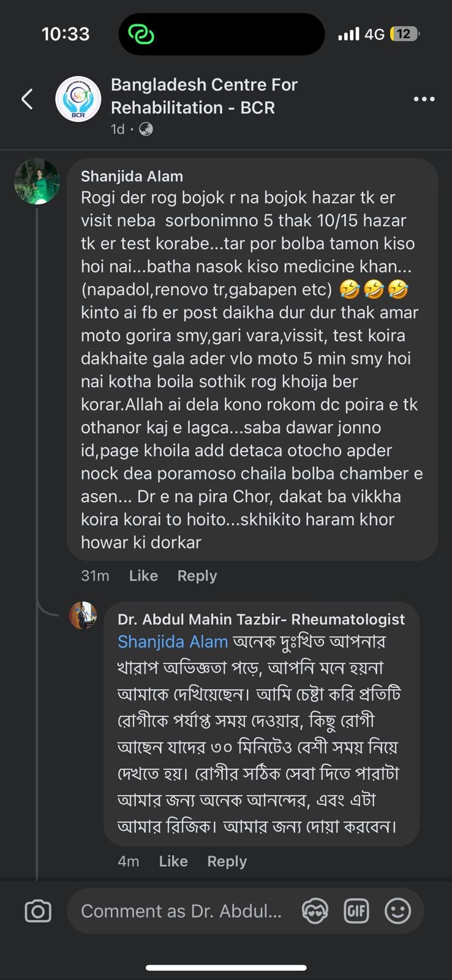The height and width of the screenshot is (980, 452).
Task: Open Shanjida Alam's profile picture
Action: coord(37,182)
